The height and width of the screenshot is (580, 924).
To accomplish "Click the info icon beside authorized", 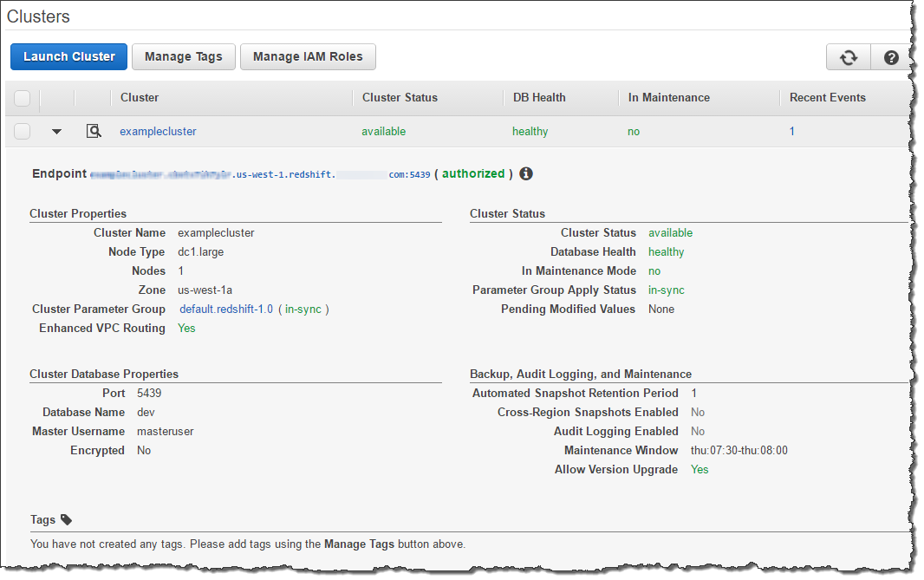I will (526, 173).
